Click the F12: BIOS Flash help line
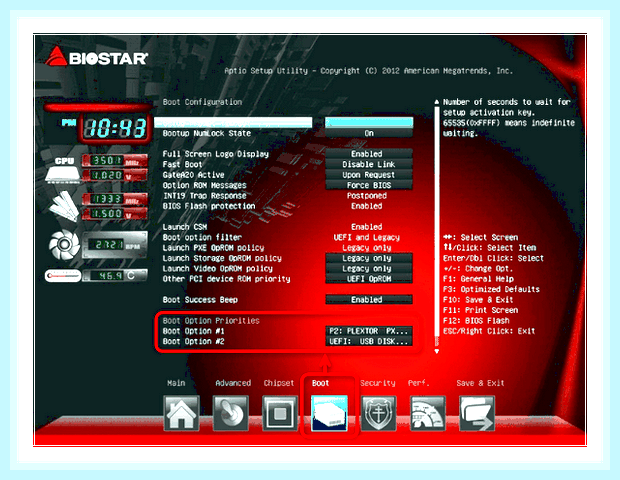 476,321
